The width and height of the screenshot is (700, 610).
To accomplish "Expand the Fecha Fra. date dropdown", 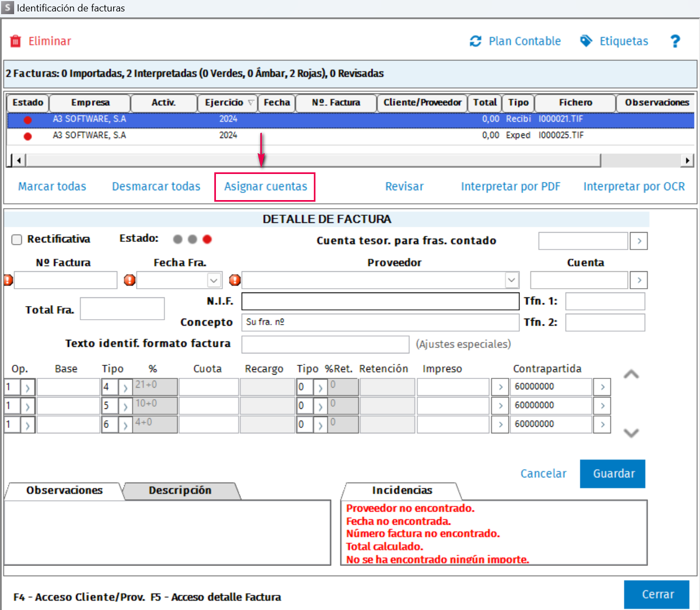I will point(214,281).
